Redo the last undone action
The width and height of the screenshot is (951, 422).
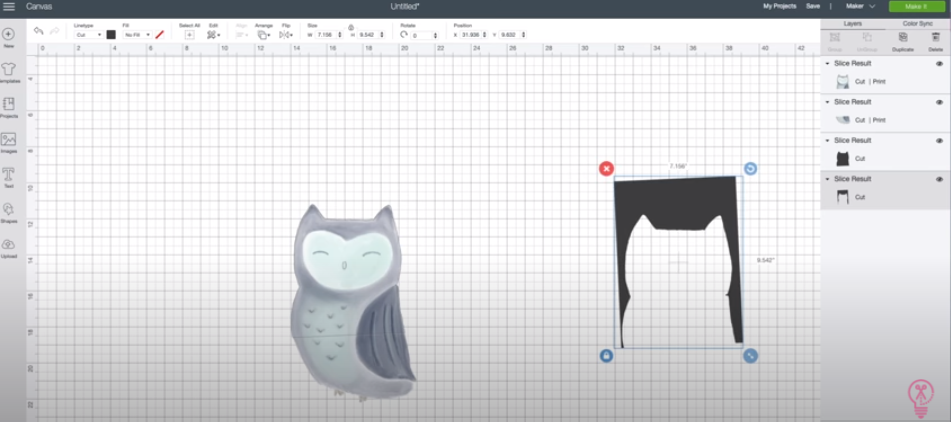pos(55,31)
